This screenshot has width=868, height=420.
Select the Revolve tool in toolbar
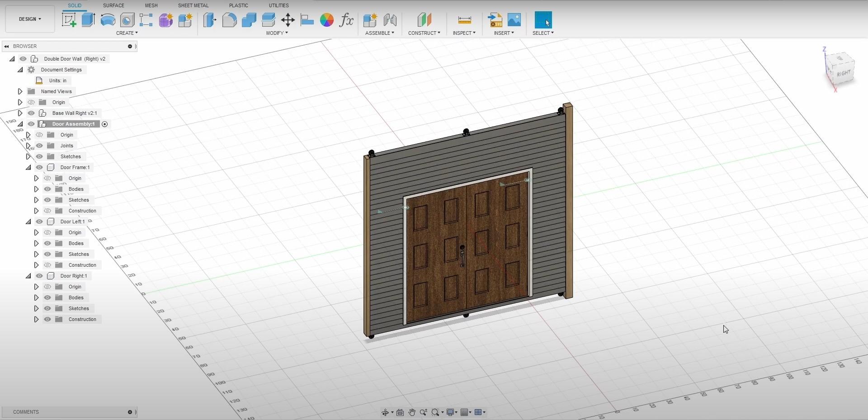[x=108, y=20]
